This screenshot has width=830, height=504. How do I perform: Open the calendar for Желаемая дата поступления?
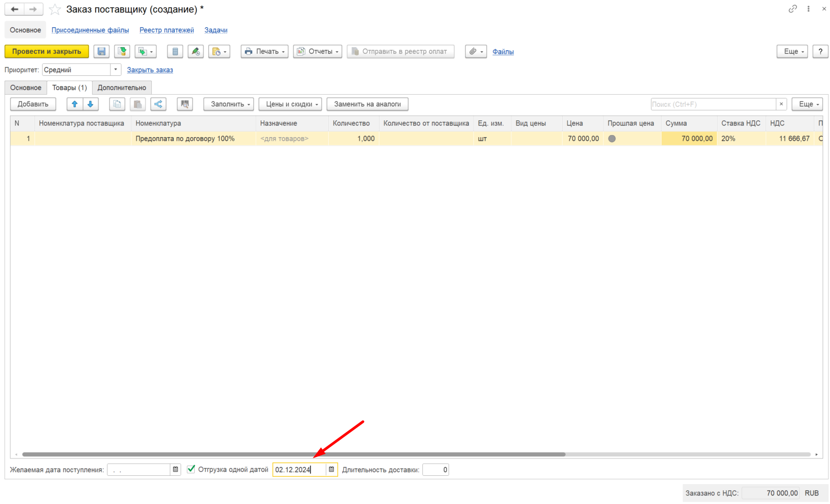click(x=176, y=469)
